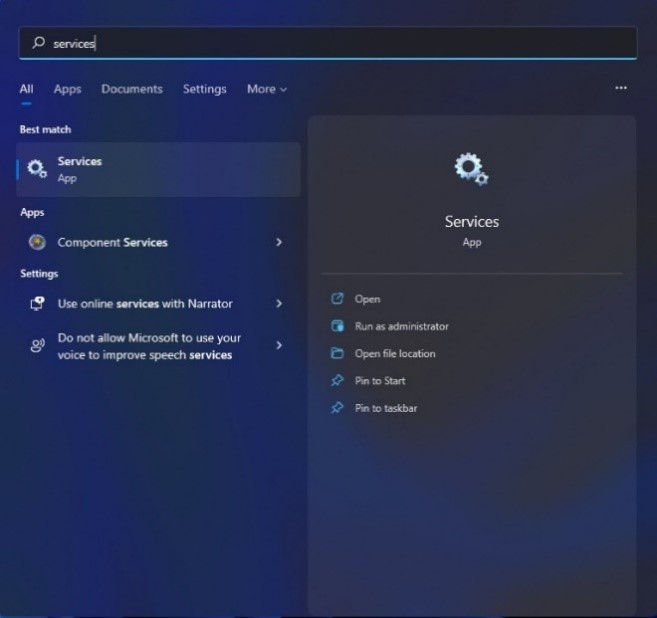Click the speech services voice icon

coord(37,346)
